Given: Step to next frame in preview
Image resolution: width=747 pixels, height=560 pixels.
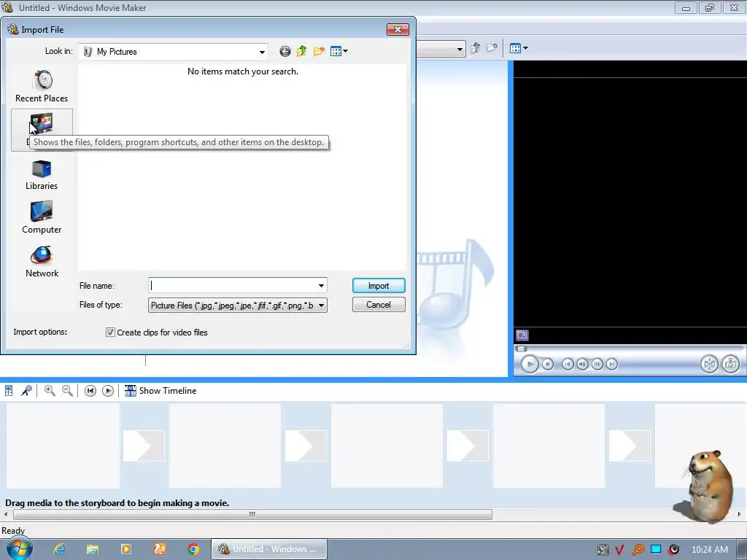Looking at the screenshot, I should pyautogui.click(x=597, y=365).
